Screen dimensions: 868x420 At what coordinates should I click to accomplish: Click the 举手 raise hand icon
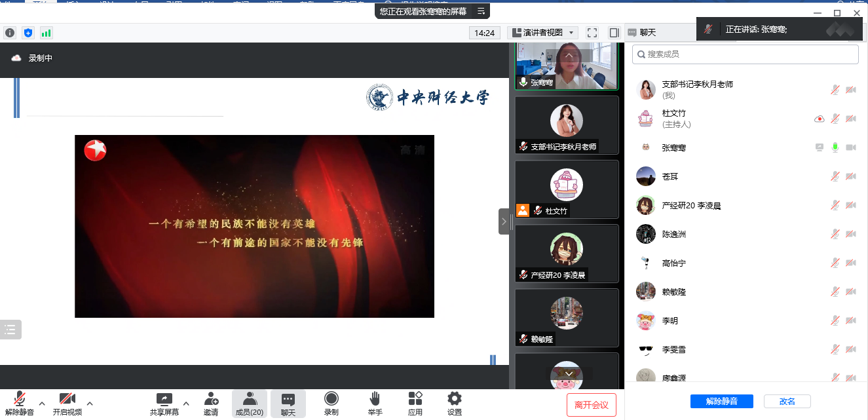coord(375,399)
